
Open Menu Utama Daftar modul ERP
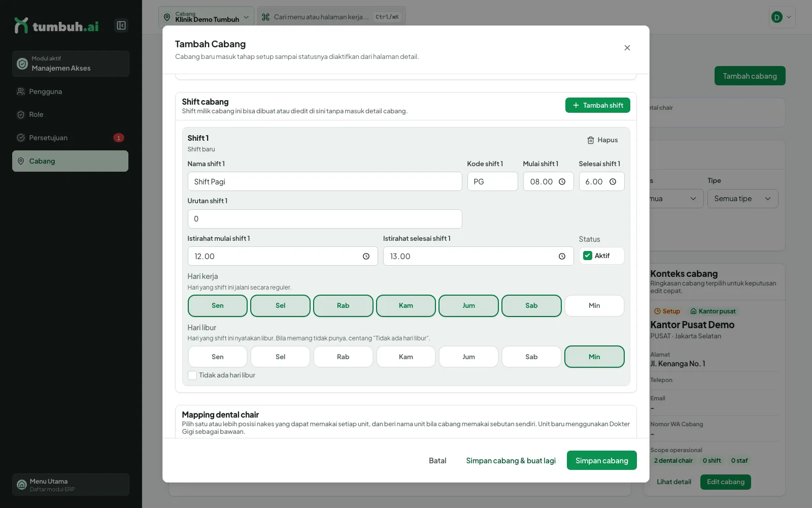click(71, 485)
